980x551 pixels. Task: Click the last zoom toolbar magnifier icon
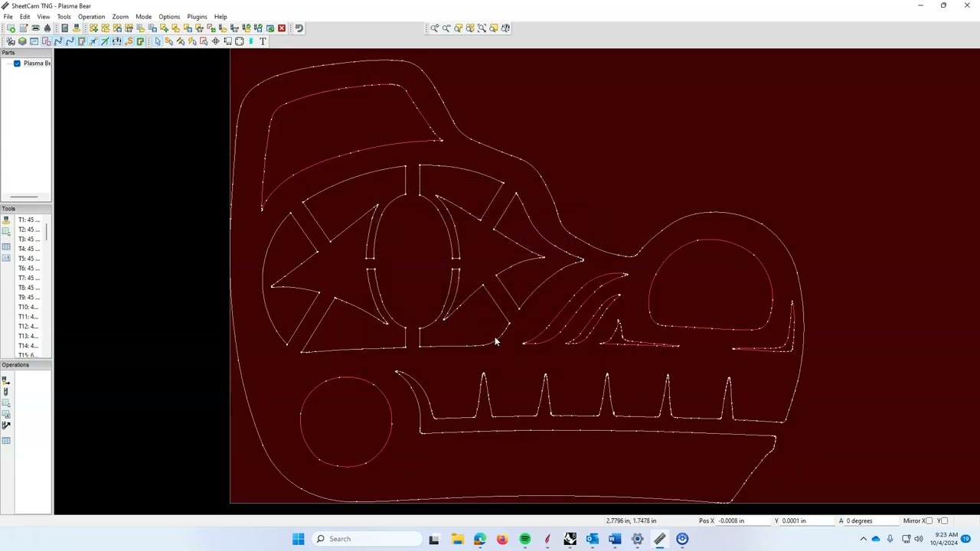click(x=505, y=28)
